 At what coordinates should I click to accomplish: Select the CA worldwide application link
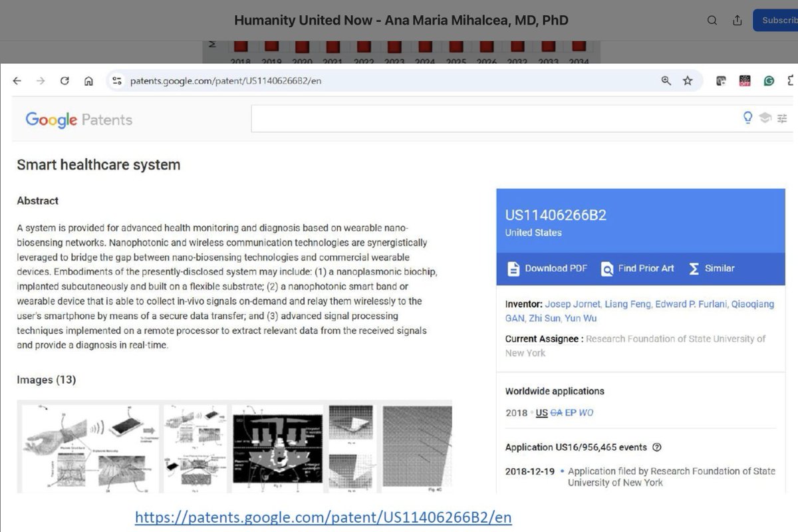tap(556, 413)
